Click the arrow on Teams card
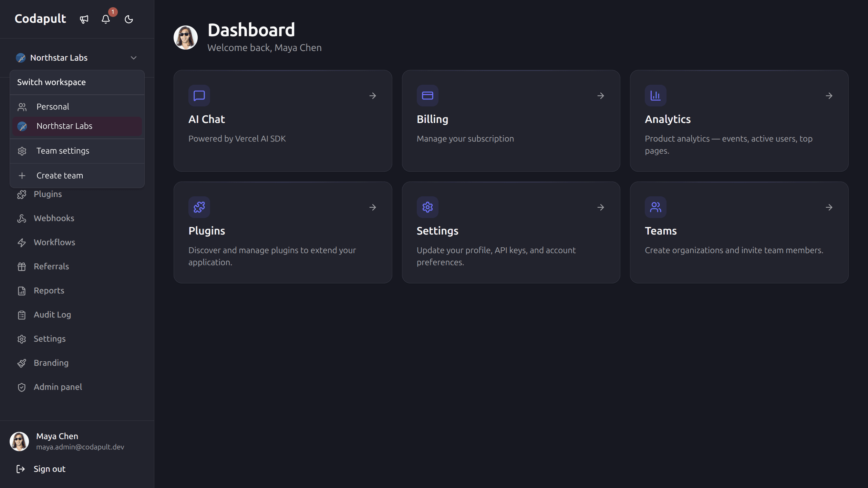Screen dimensions: 868x488 coord(829,207)
